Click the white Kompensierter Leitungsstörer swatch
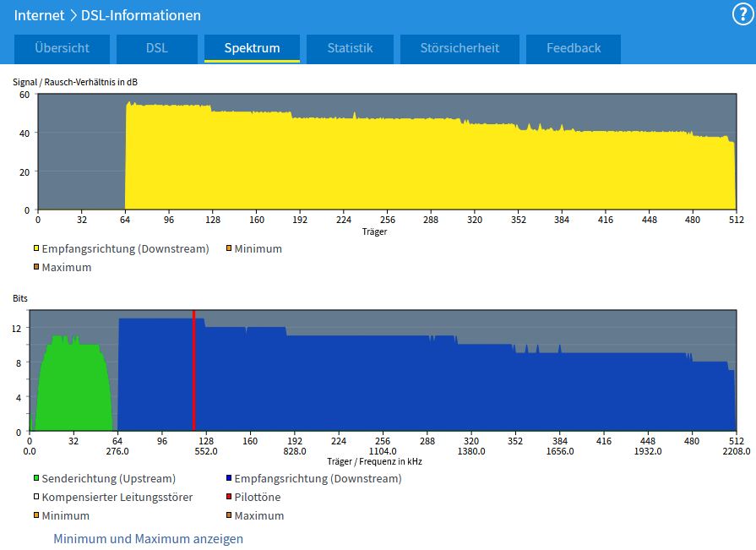This screenshot has width=756, height=550. (36, 497)
